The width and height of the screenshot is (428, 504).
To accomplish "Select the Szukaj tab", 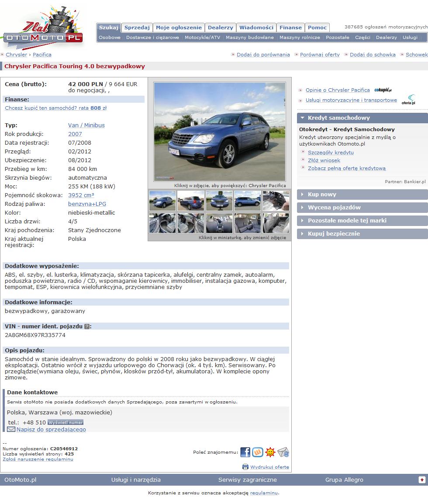I will 108,28.
